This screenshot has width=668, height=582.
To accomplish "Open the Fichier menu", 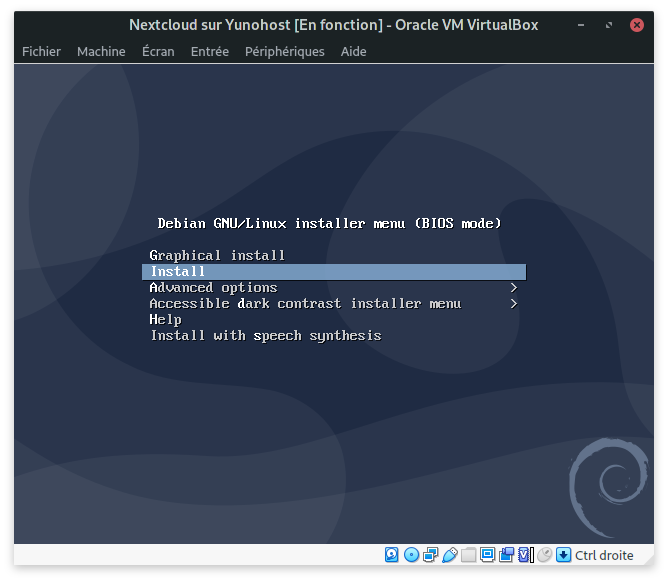I will tap(41, 52).
